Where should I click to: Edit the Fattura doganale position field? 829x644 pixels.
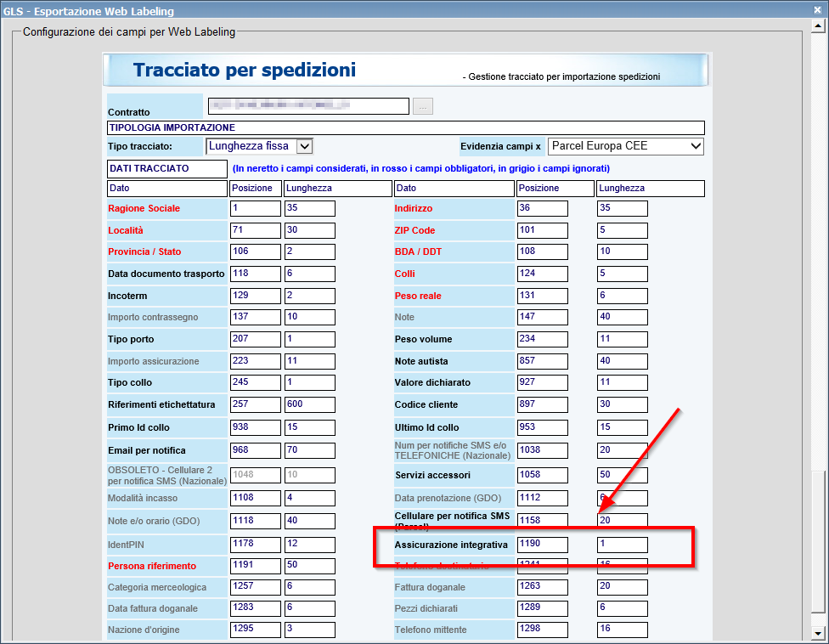[543, 587]
